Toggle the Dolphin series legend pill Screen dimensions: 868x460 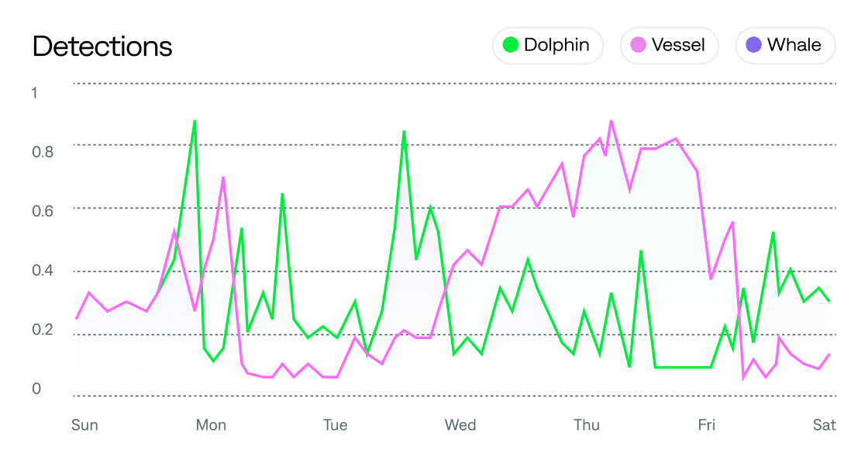pos(547,45)
